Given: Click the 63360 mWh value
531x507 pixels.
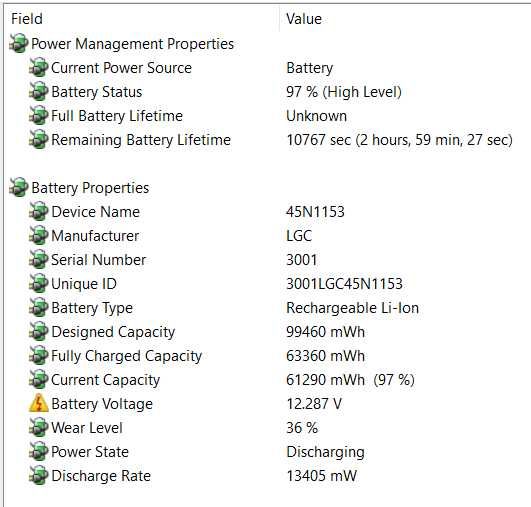Looking at the screenshot, I should click(x=325, y=356).
